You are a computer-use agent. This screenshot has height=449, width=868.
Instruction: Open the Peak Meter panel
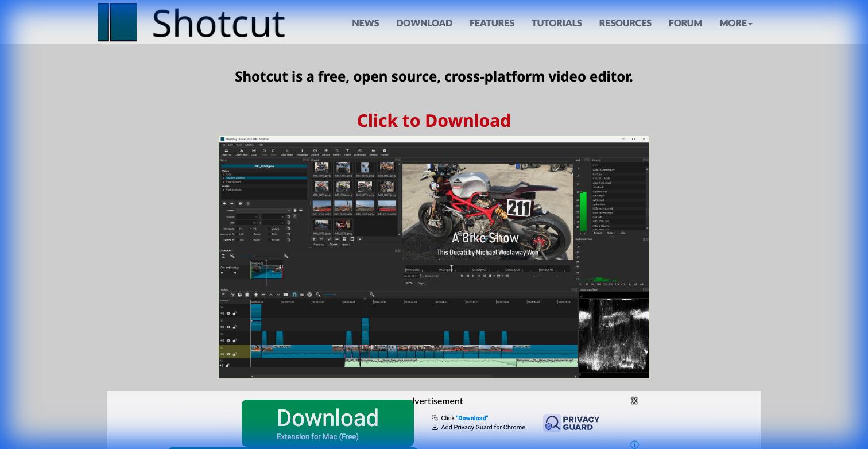click(x=287, y=152)
